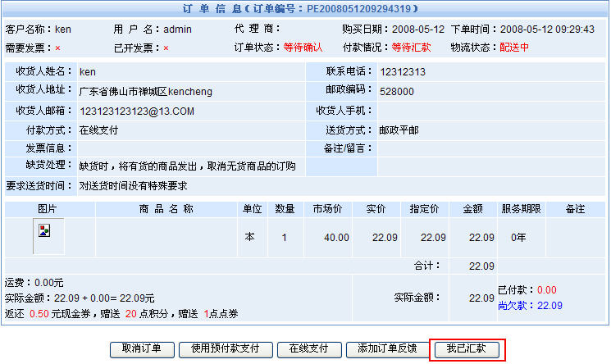This screenshot has width=611, height=364.
Task: Click the 配送中 logistics status text
Action: tap(514, 48)
